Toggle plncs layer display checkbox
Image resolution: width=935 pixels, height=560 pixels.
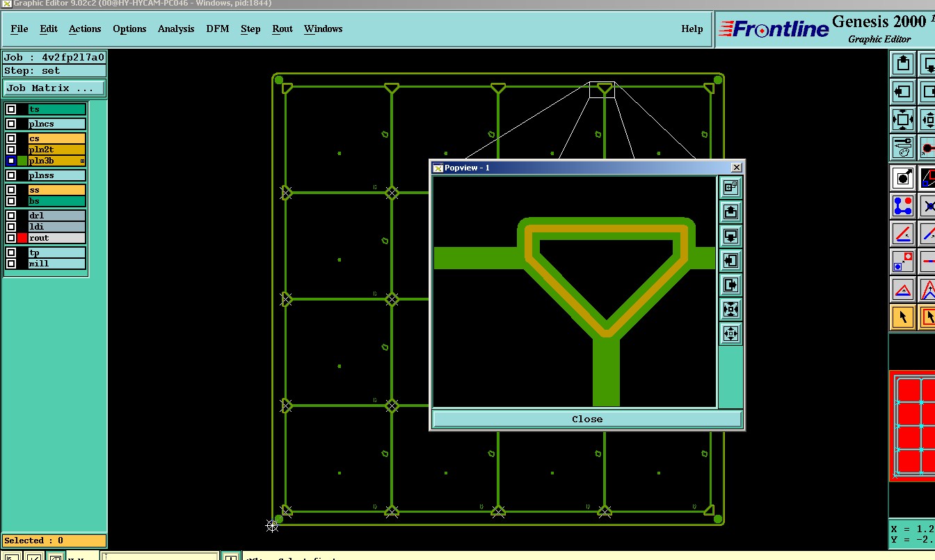click(x=11, y=124)
